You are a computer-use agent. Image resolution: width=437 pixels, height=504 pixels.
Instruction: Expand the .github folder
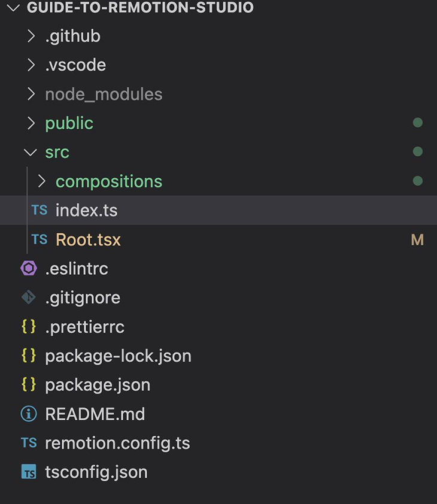[31, 36]
